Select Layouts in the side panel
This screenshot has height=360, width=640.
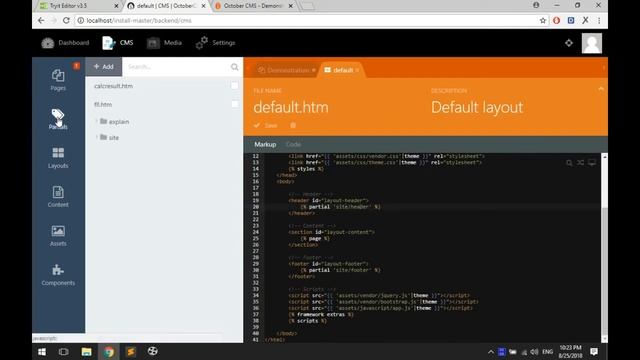58,158
